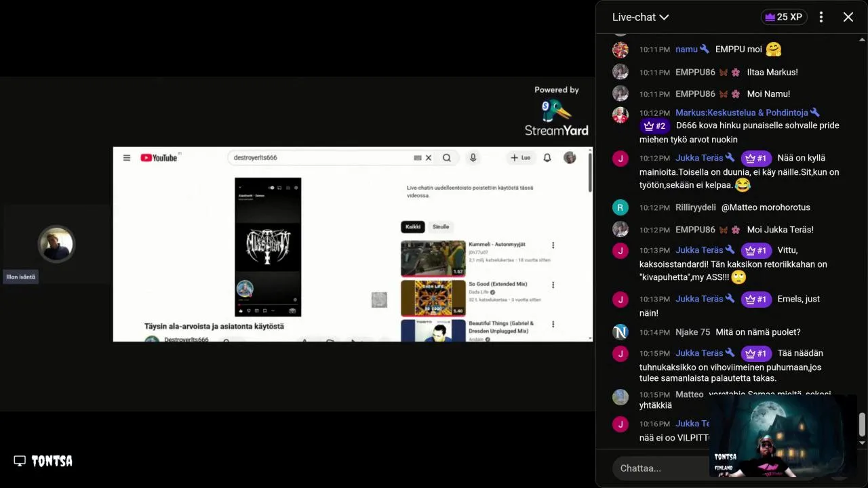The height and width of the screenshot is (488, 868).
Task: Go to the YouTube home logo
Action: [x=159, y=158]
